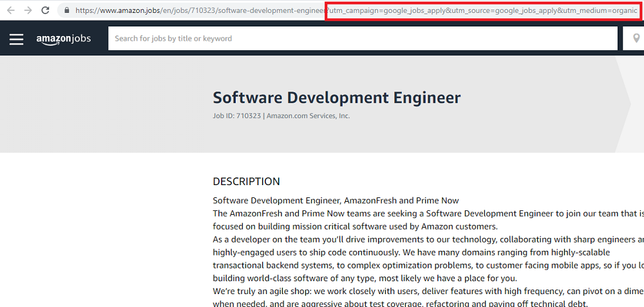
Task: Click the Job ID: 710323 text
Action: pyautogui.click(x=236, y=116)
